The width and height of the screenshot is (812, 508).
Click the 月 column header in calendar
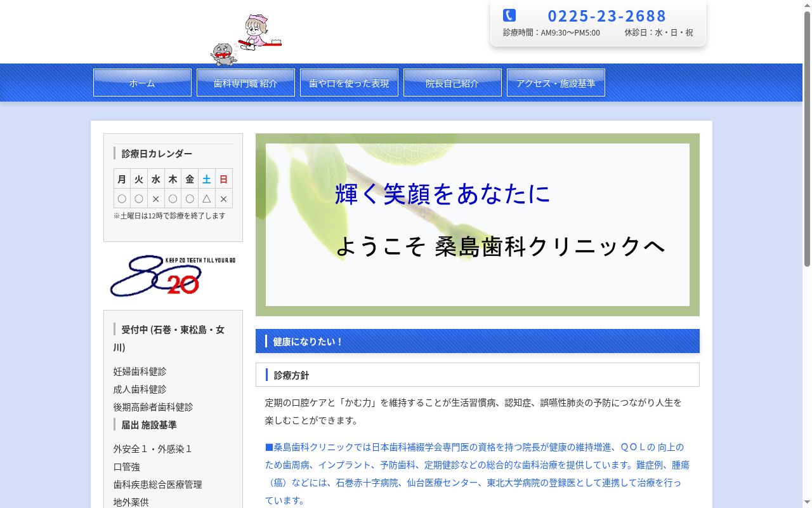(x=122, y=179)
